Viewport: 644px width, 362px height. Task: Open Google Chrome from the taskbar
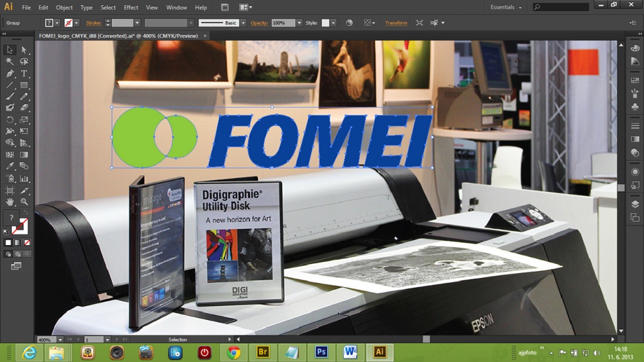(x=234, y=352)
